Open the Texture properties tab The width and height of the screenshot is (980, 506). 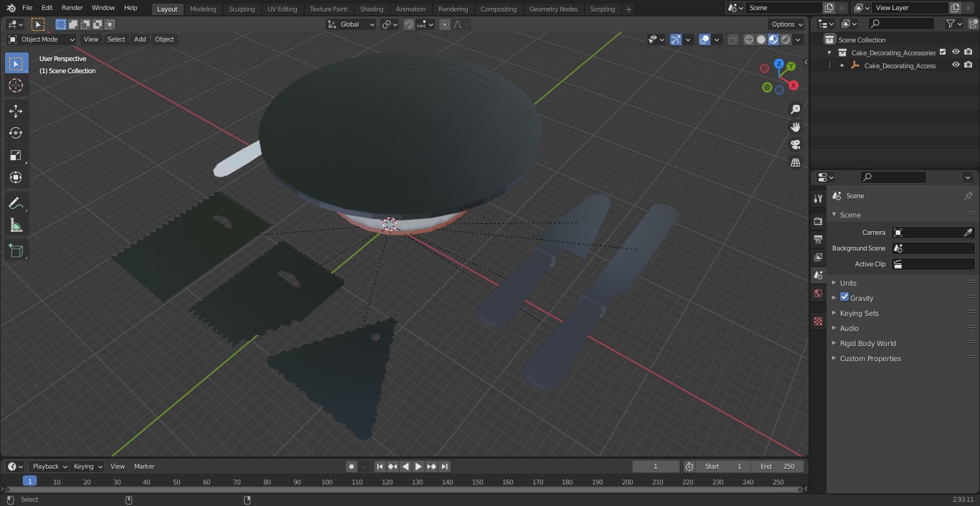(818, 322)
